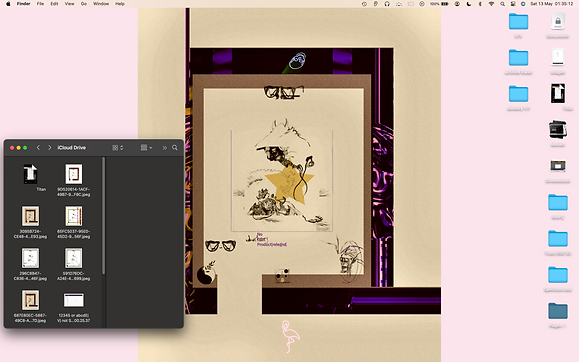Open Control Center in menu bar
The width and height of the screenshot is (579, 362).
point(513,4)
